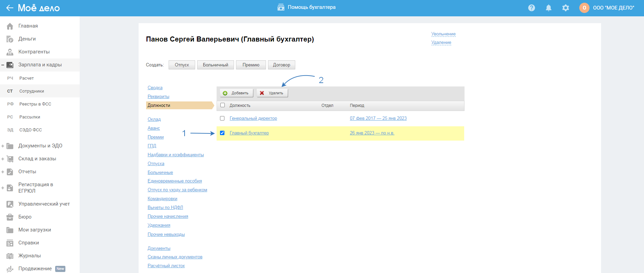Uncheck the Главный бухгалтер row checkbox
Screen dimensions: 644x273
pos(222,133)
